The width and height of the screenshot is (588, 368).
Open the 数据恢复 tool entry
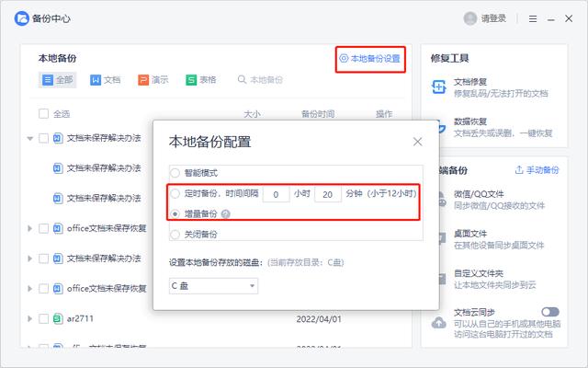(503, 127)
